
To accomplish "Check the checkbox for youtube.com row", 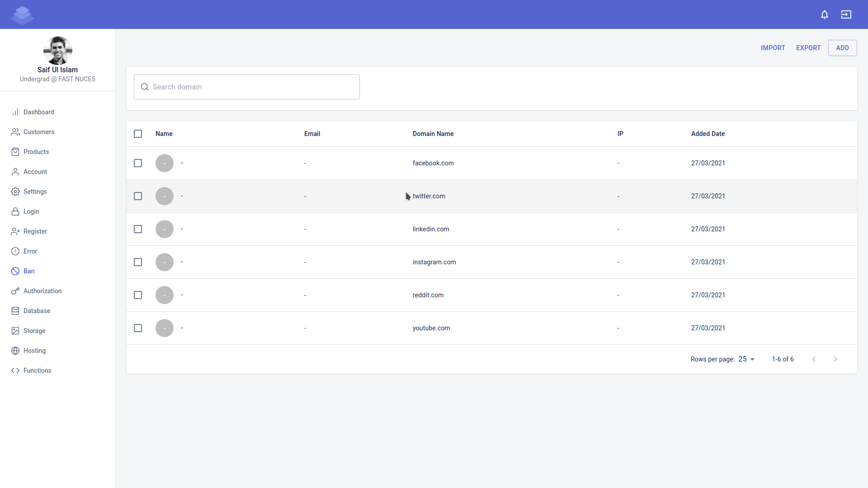I will pyautogui.click(x=138, y=328).
